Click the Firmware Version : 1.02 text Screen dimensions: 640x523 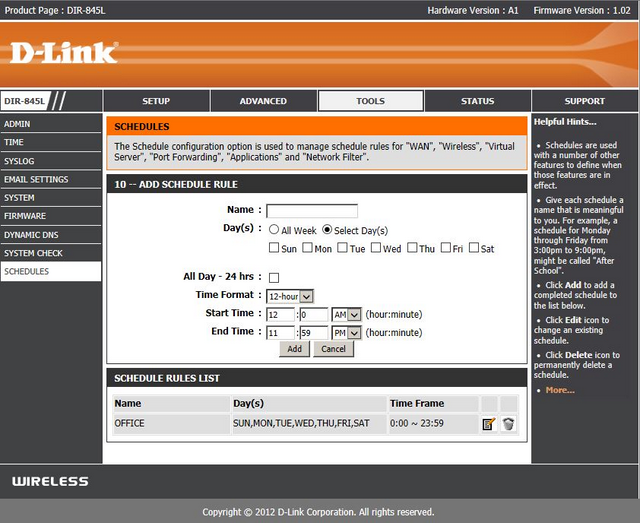[x=582, y=10]
